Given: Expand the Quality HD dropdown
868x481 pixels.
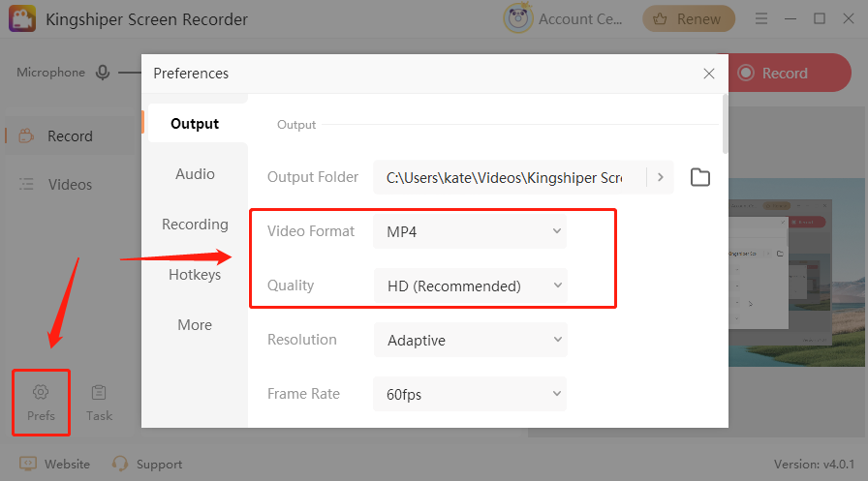Looking at the screenshot, I should [471, 286].
